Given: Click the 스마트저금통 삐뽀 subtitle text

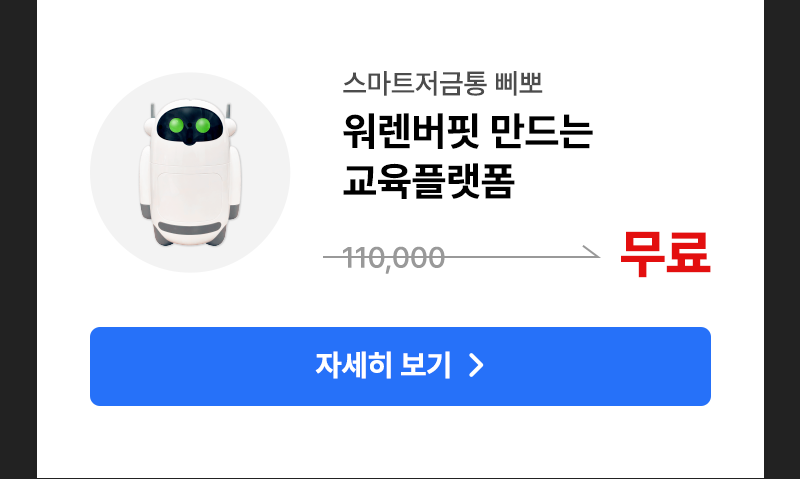Looking at the screenshot, I should [442, 83].
